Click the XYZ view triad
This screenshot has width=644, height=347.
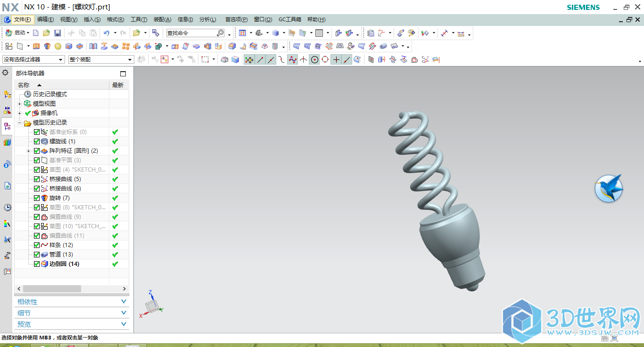click(152, 305)
